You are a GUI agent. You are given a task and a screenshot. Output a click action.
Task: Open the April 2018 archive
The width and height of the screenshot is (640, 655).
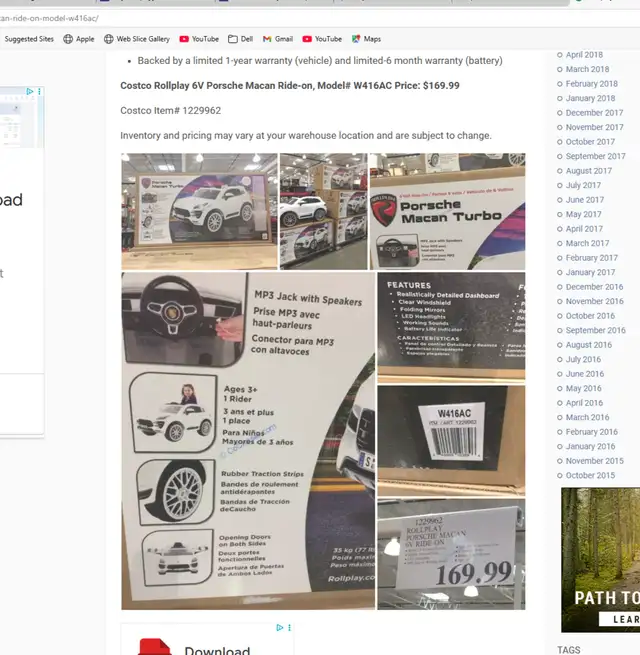[584, 55]
